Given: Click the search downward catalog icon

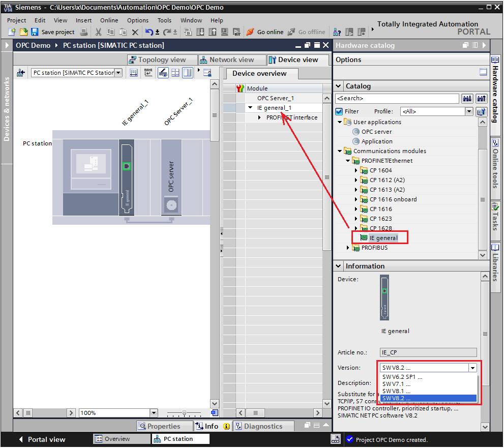Looking at the screenshot, I should [467, 99].
